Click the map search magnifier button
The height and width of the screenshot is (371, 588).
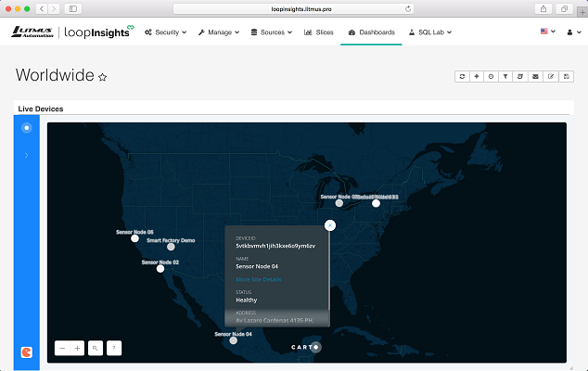[x=96, y=348]
